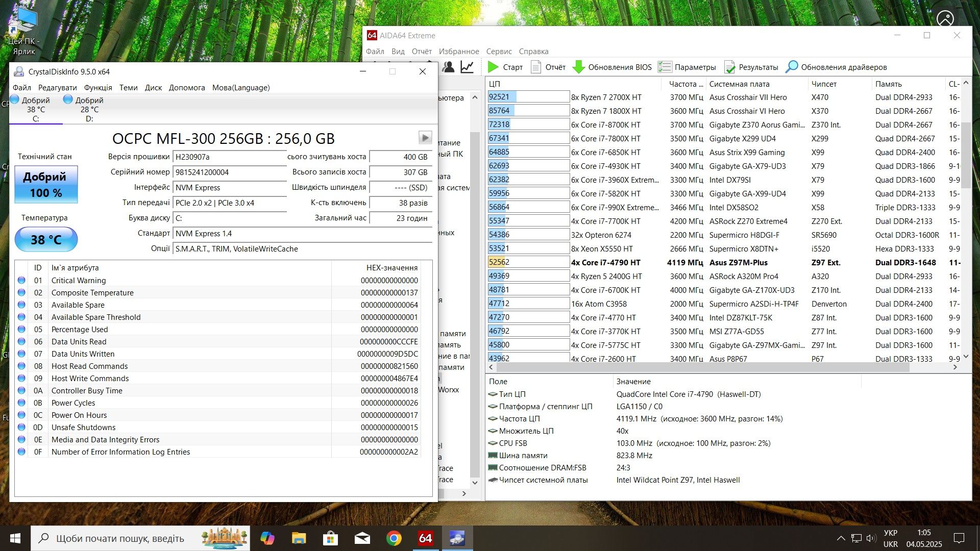980x551 pixels.
Task: Click the serial number field 9815241200004
Action: coord(230,172)
